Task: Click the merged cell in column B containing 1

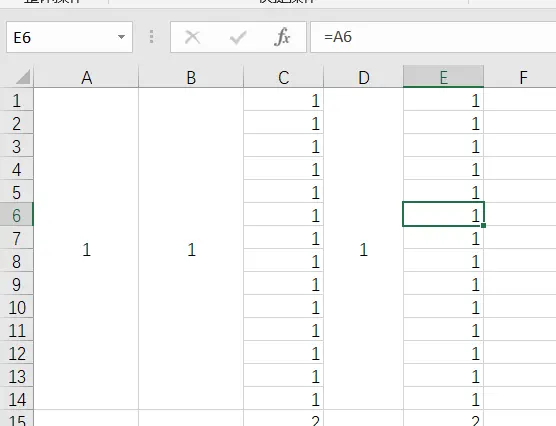Action: tap(191, 249)
